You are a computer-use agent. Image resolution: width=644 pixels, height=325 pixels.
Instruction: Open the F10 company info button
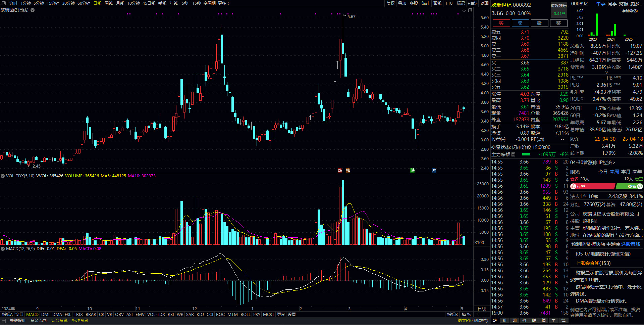click(449, 3)
